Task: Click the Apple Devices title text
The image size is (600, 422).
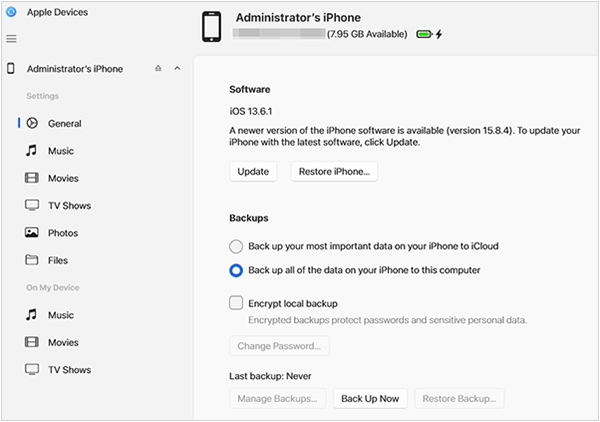Action: [57, 12]
